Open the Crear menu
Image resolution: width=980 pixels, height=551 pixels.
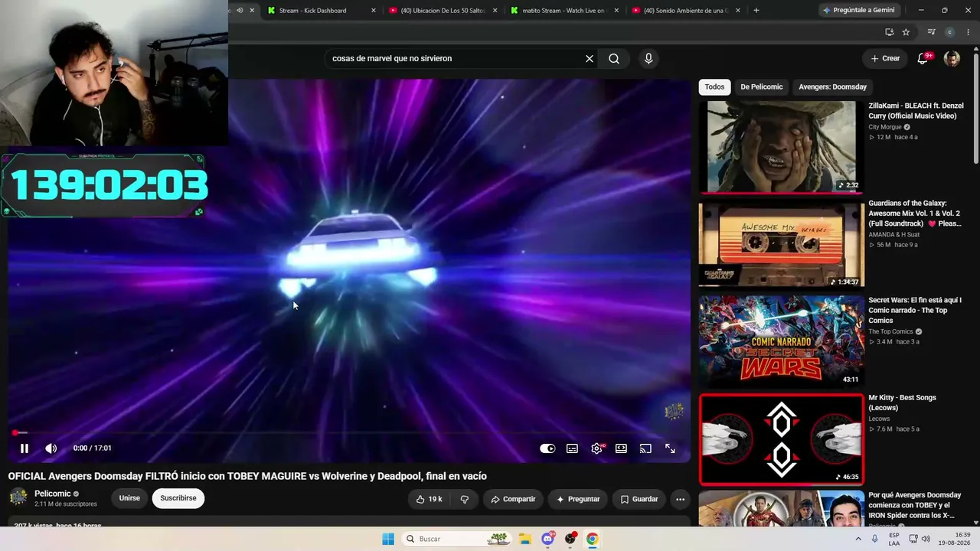coord(885,58)
